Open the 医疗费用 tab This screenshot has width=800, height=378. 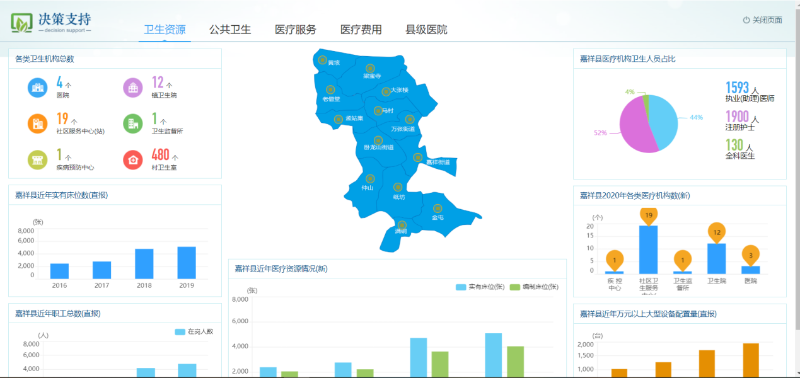tap(361, 30)
